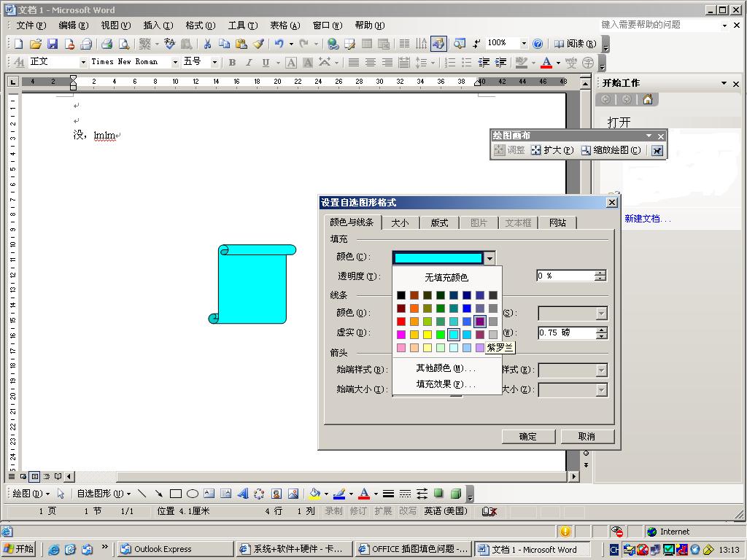
Task: Pick the pure red color swatch
Action: [401, 322]
